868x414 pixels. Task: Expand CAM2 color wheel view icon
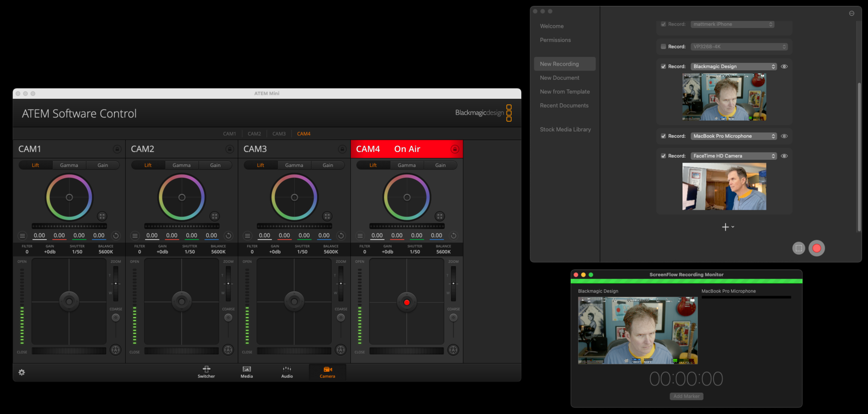(x=214, y=216)
